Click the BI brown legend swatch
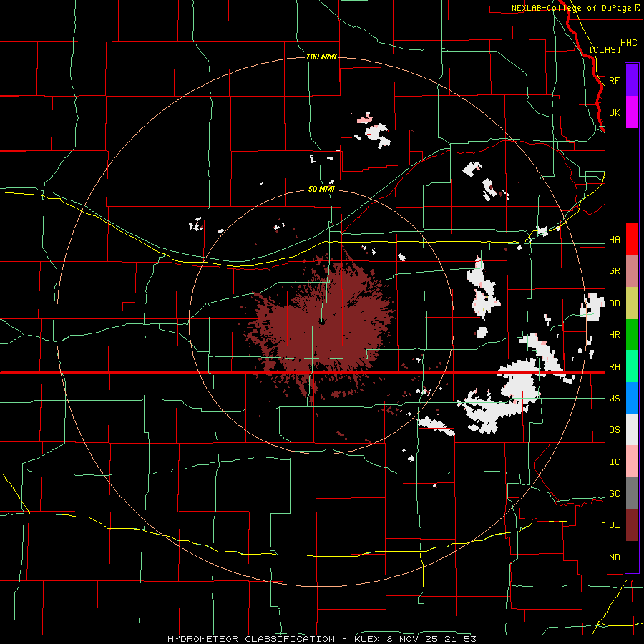 pyautogui.click(x=632, y=525)
